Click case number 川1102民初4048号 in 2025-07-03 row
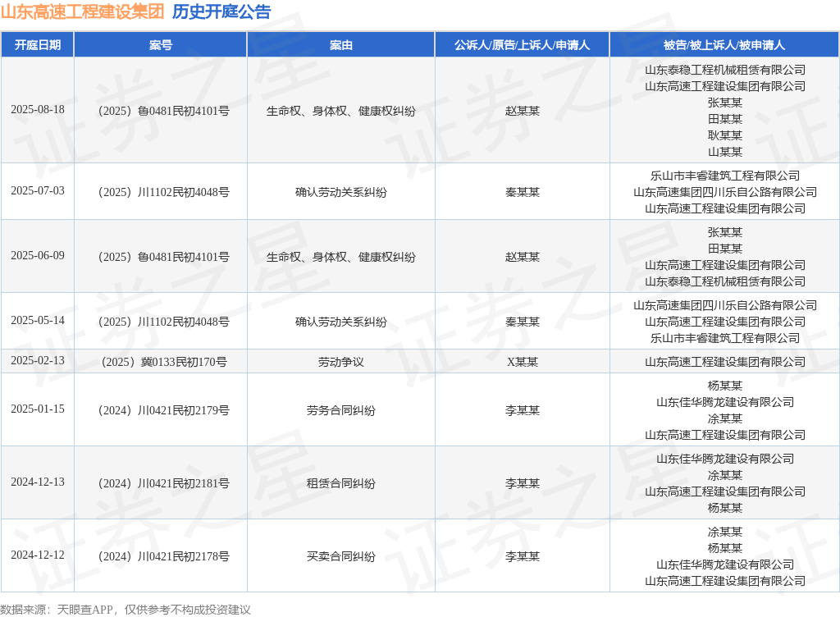 163,192
